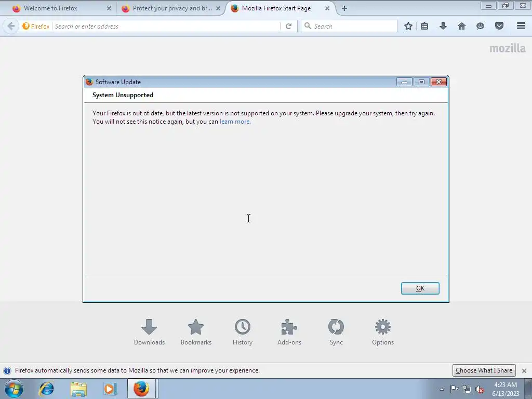Image resolution: width=532 pixels, height=399 pixels.
Task: Click the network tray icon
Action: (x=467, y=389)
